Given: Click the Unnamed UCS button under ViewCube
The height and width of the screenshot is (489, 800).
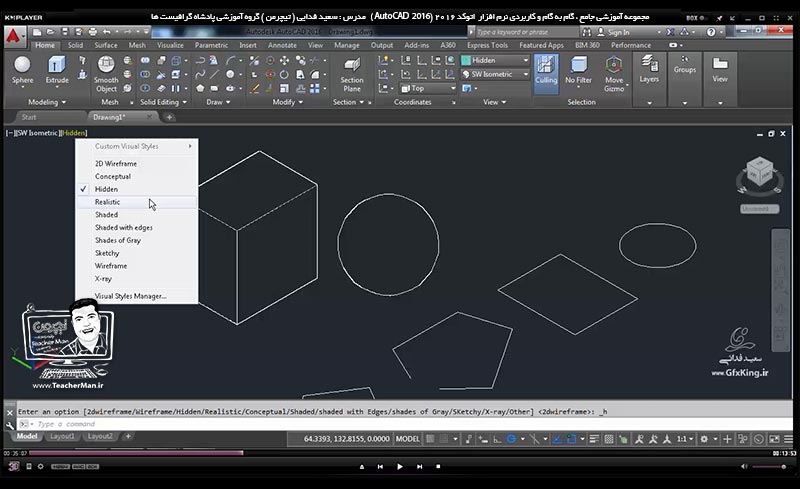Looking at the screenshot, I should (759, 209).
